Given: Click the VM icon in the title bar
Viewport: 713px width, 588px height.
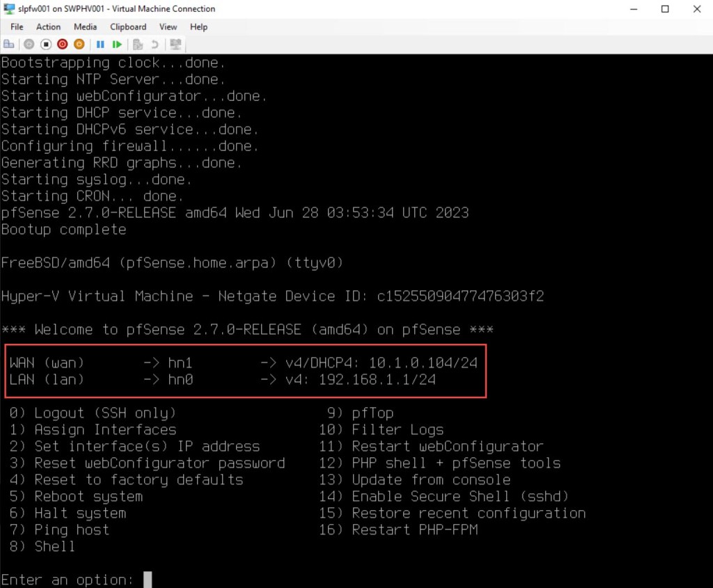Looking at the screenshot, I should point(8,9).
